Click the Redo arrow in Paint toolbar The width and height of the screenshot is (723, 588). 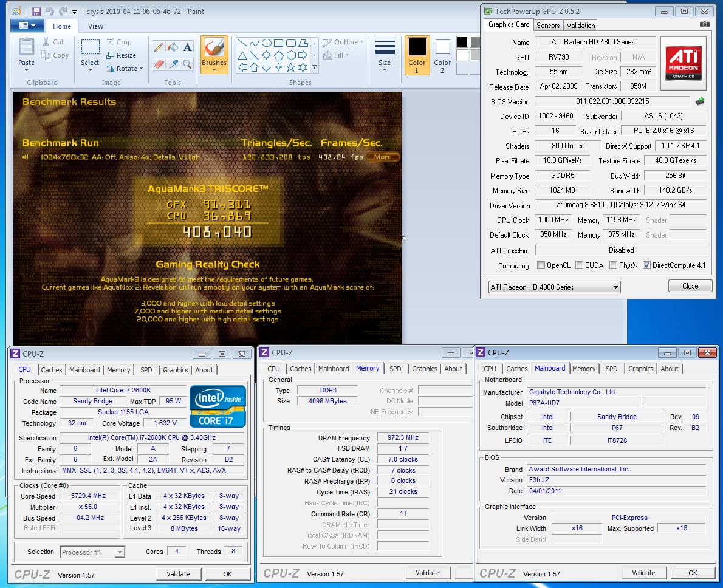click(63, 12)
